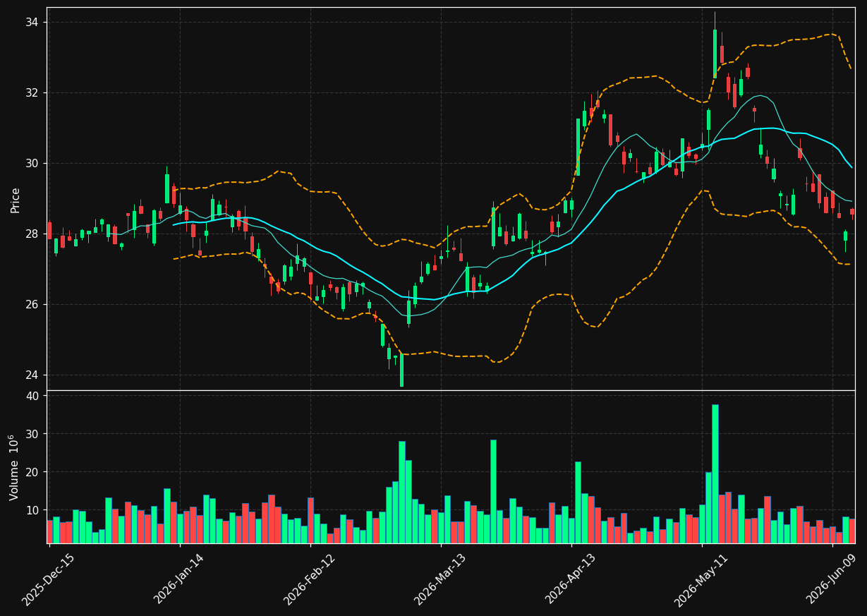Image resolution: width=867 pixels, height=616 pixels.
Task: Click the lowest candlestick dipping below 24
Action: (x=401, y=370)
